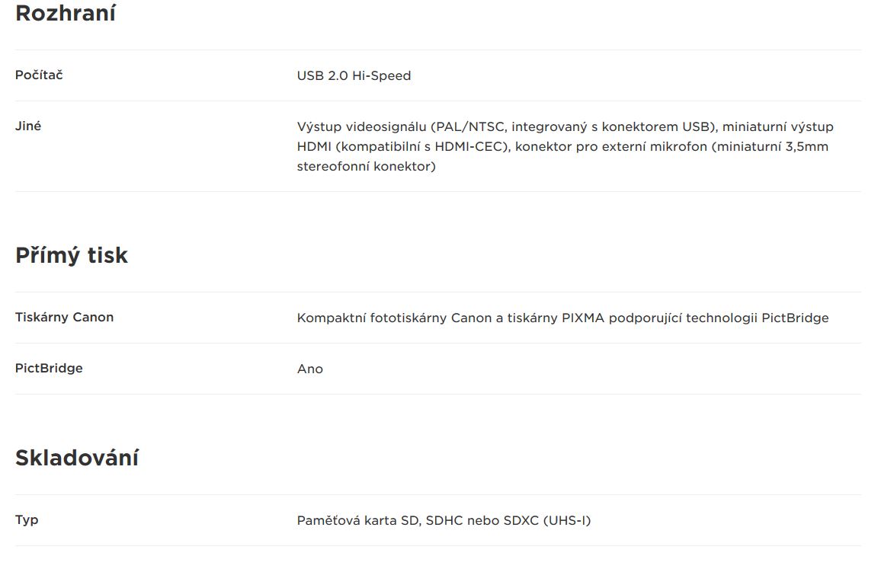This screenshot has height=588, width=894.
Task: Click the Skladování section heading
Action: click(x=77, y=458)
